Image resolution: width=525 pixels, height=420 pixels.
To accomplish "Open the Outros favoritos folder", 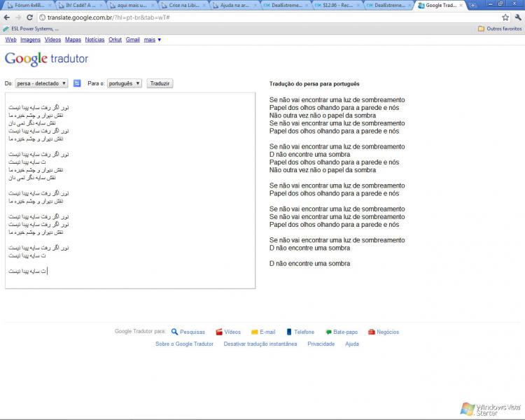I will [500, 29].
